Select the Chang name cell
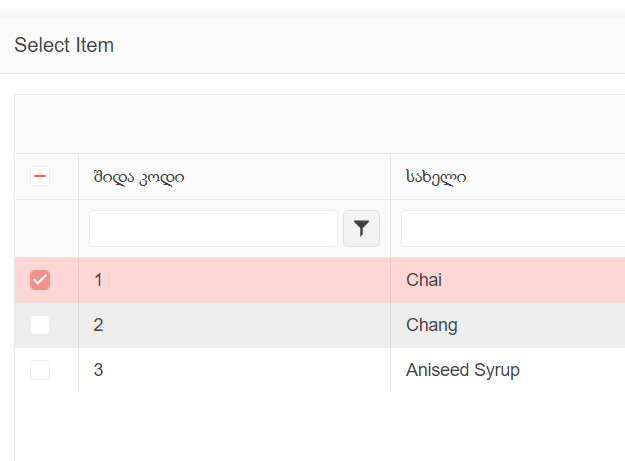The image size is (625, 461). [432, 325]
